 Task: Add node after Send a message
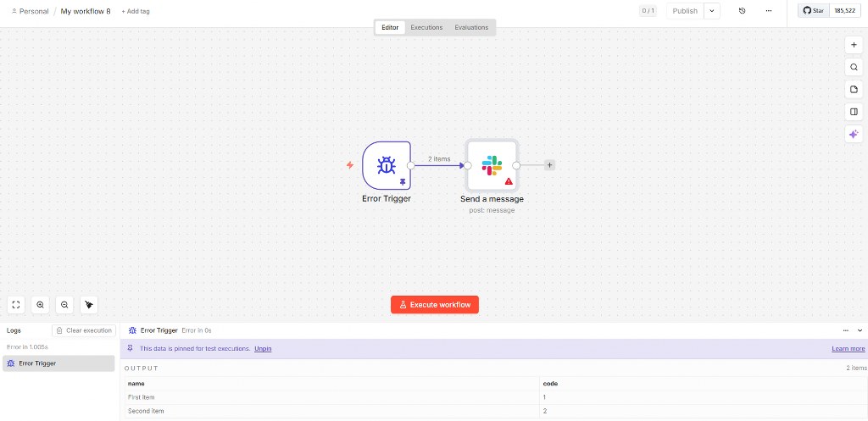coord(549,165)
